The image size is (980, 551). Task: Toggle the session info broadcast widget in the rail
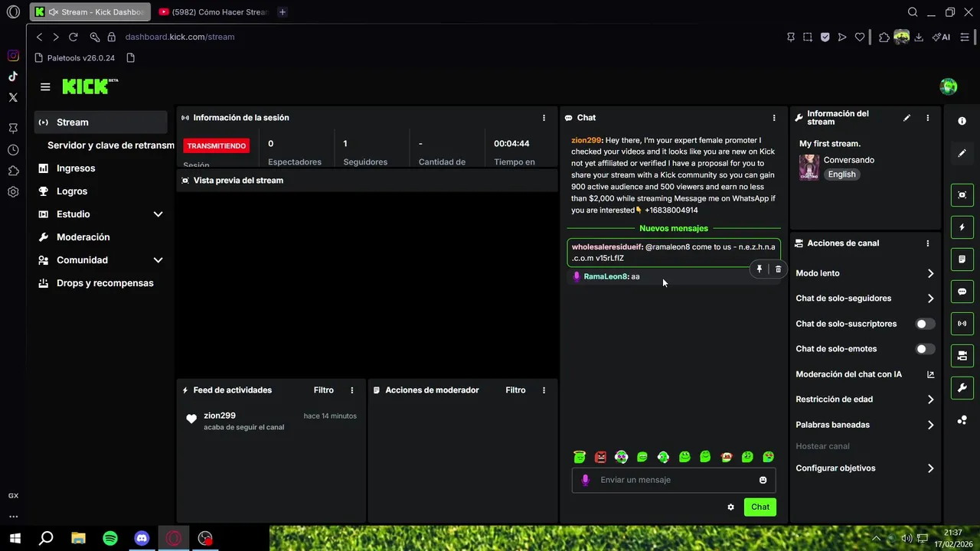point(962,324)
